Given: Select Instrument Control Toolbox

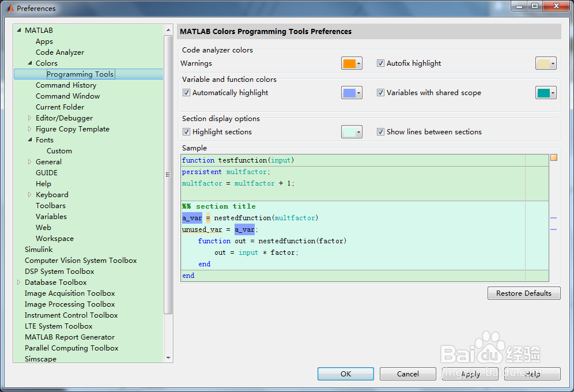Looking at the screenshot, I should coord(71,315).
